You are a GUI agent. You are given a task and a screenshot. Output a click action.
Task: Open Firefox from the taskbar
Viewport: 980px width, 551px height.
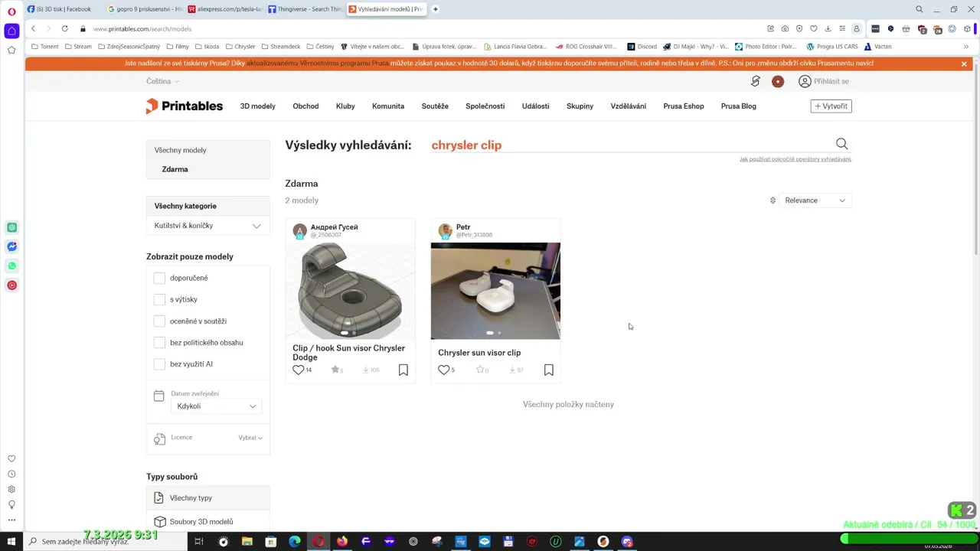point(341,542)
